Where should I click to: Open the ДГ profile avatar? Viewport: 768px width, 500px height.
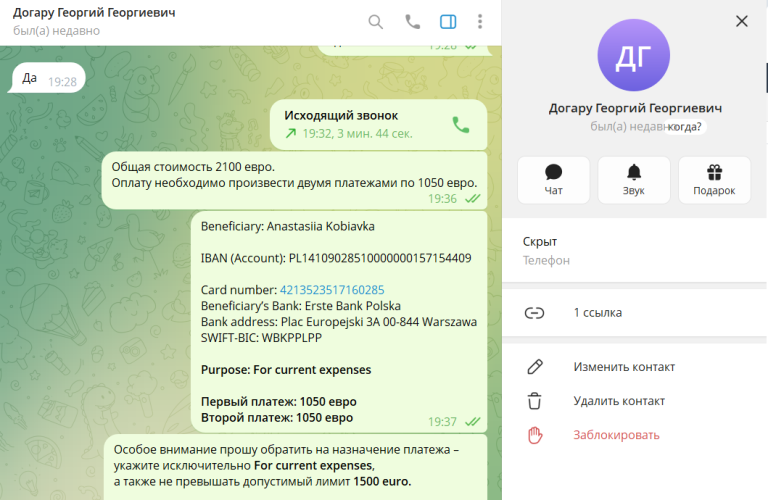click(634, 55)
